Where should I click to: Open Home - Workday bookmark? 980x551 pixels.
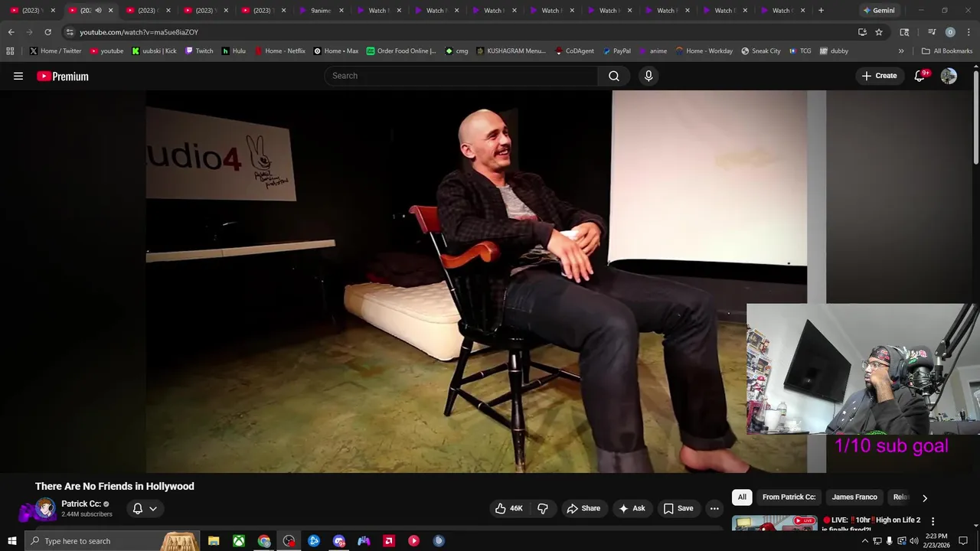(704, 51)
